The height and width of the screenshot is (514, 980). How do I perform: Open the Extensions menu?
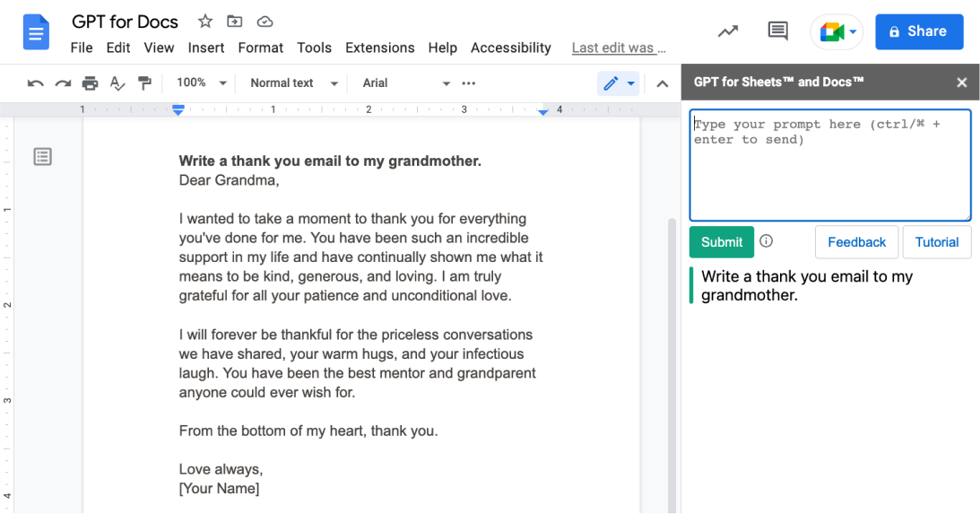click(x=379, y=48)
